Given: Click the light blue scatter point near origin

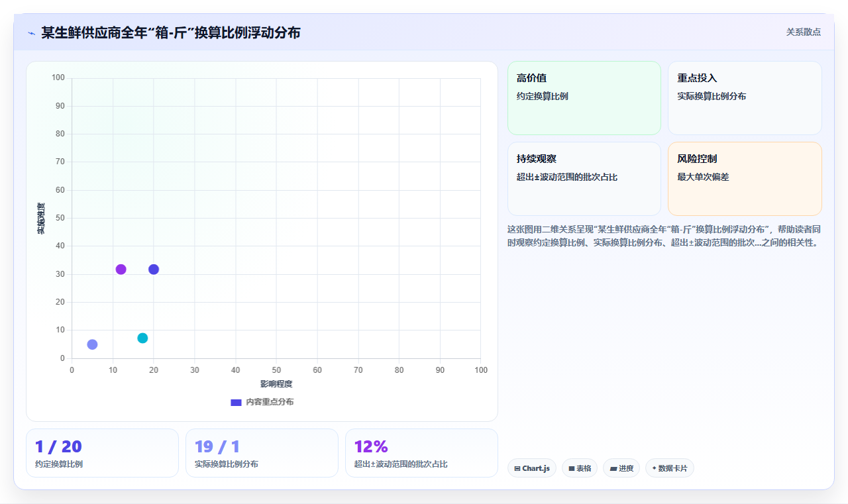Looking at the screenshot, I should [92, 344].
